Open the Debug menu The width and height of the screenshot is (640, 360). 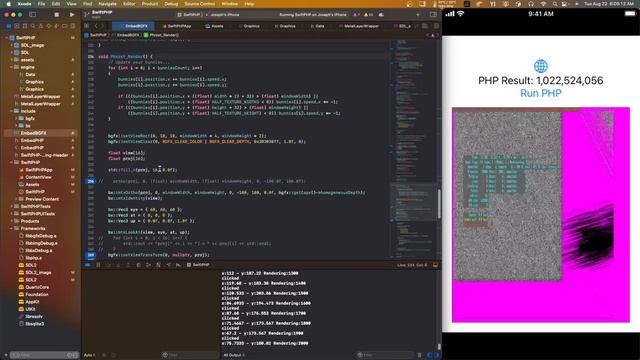click(x=171, y=4)
